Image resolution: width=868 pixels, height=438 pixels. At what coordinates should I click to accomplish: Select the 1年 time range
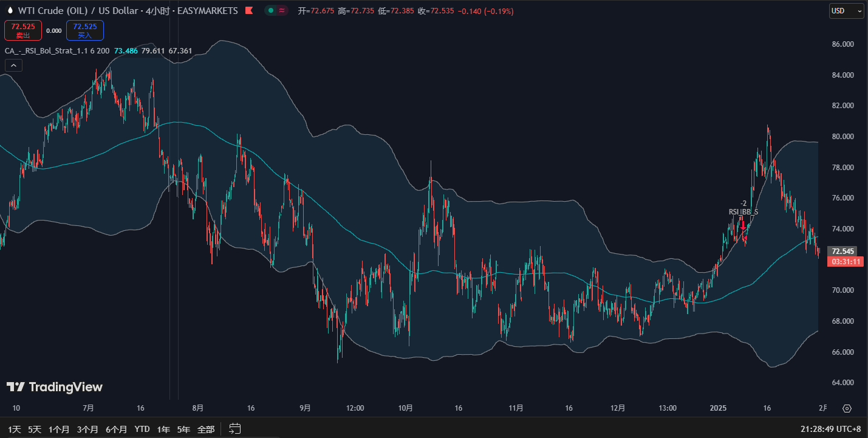pyautogui.click(x=163, y=429)
